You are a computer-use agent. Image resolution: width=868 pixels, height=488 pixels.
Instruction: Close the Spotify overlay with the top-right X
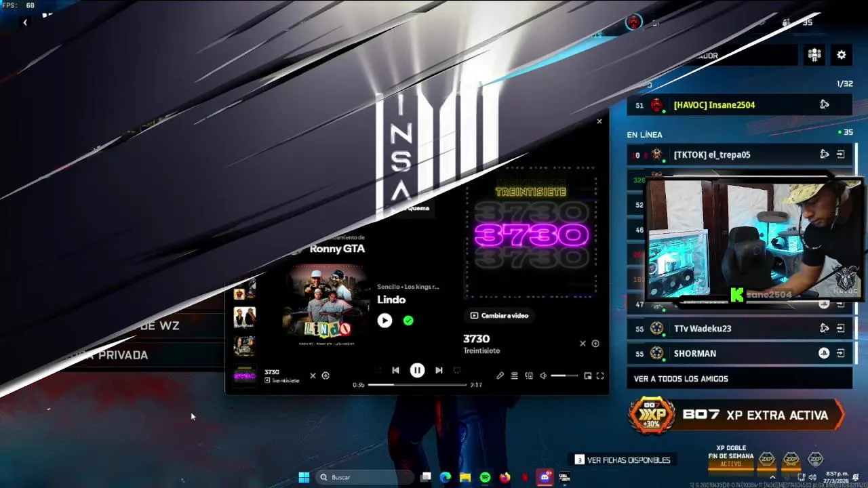tap(599, 121)
